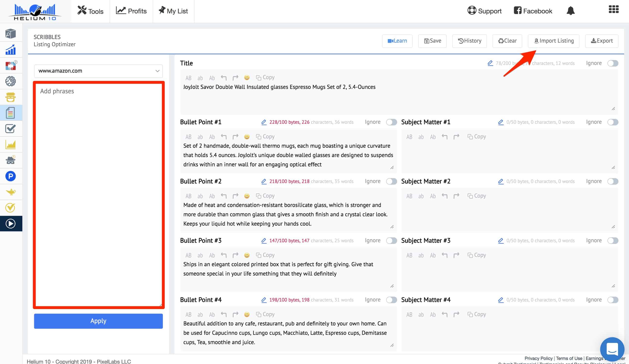The height and width of the screenshot is (364, 629).
Task: Copy the Title text
Action: pyautogui.click(x=265, y=77)
